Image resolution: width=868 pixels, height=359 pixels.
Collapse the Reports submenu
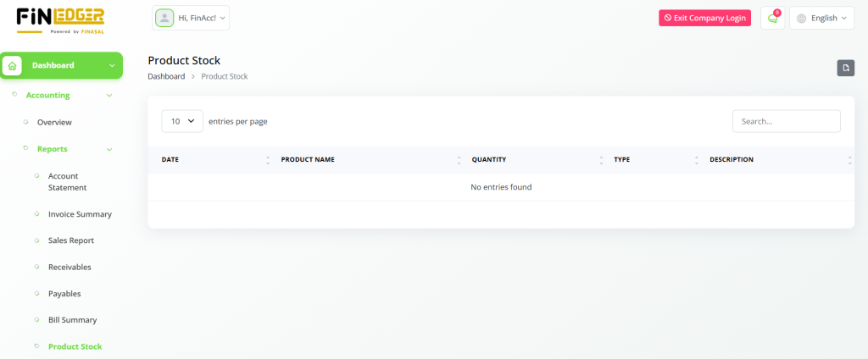pos(109,149)
